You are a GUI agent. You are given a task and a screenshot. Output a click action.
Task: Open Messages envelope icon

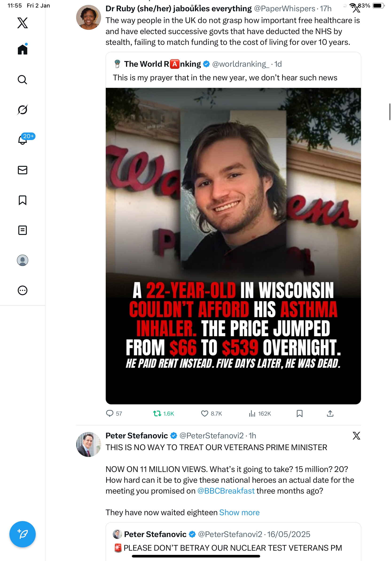[x=23, y=170]
